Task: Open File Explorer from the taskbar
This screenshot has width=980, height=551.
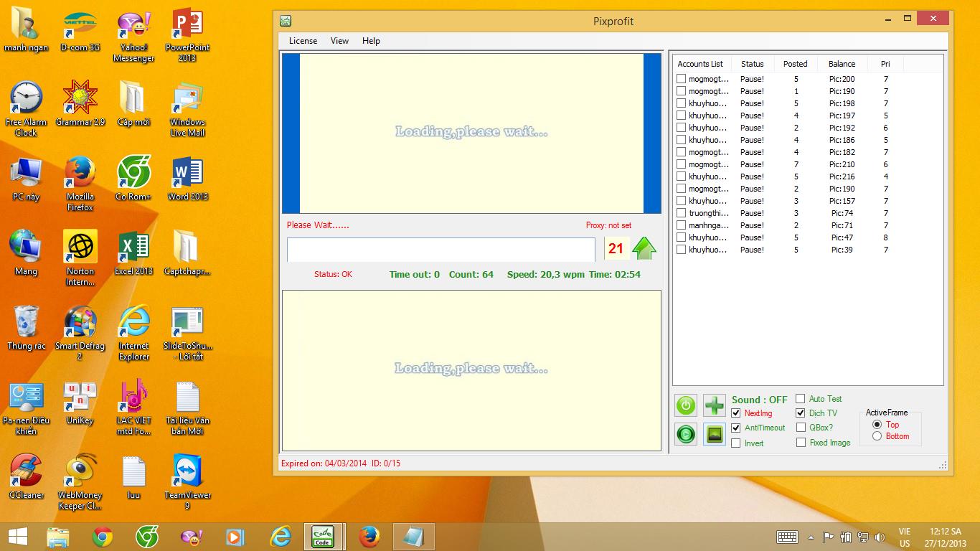Action: [x=58, y=537]
